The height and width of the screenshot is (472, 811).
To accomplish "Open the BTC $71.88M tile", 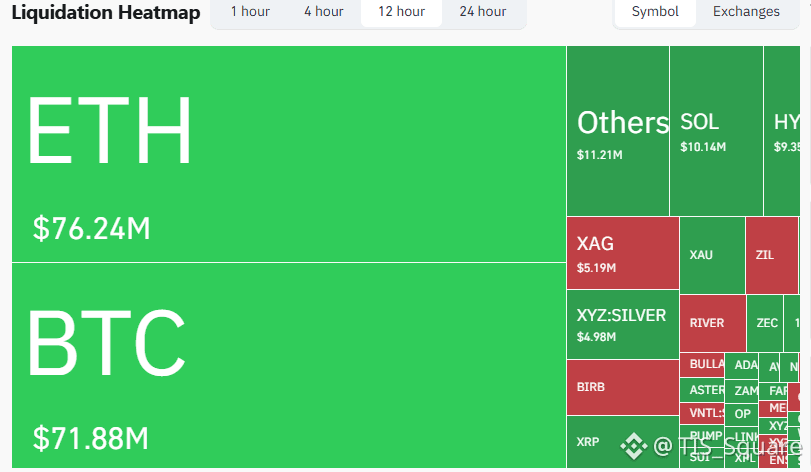I will [x=288, y=365].
